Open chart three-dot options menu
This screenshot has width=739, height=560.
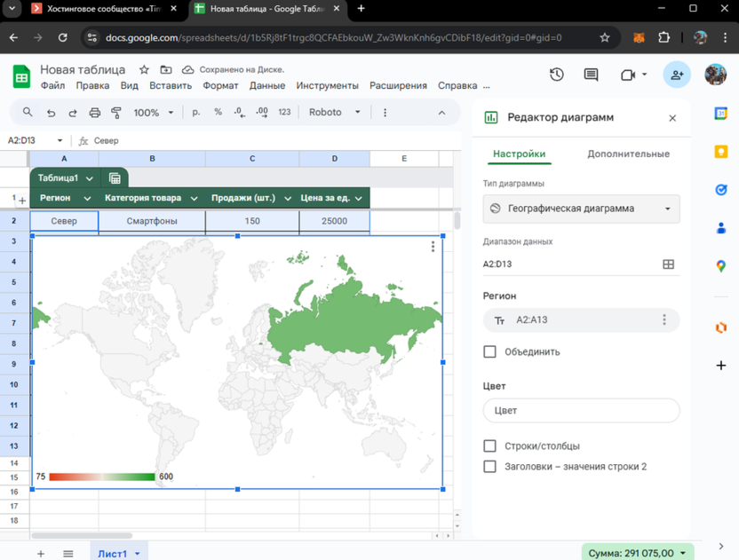(433, 247)
